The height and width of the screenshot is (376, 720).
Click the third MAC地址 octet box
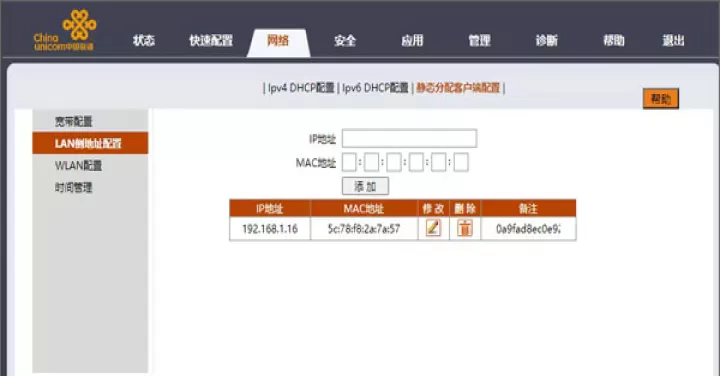pos(394,163)
